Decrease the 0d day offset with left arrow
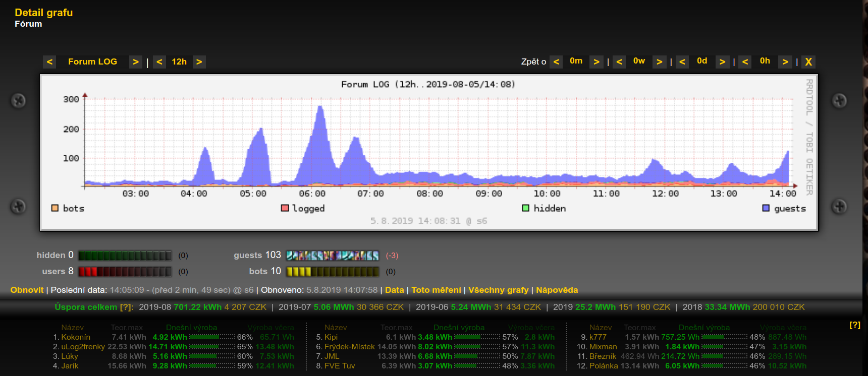 [x=682, y=62]
